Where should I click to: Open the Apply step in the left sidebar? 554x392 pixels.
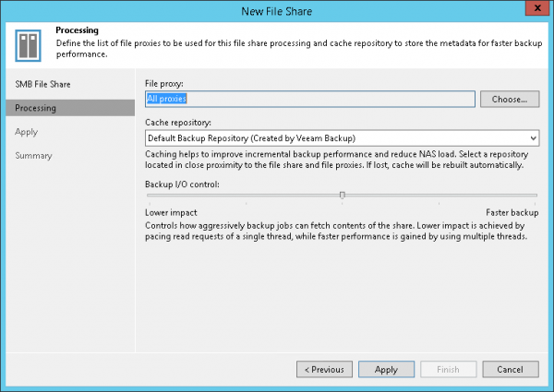[27, 132]
